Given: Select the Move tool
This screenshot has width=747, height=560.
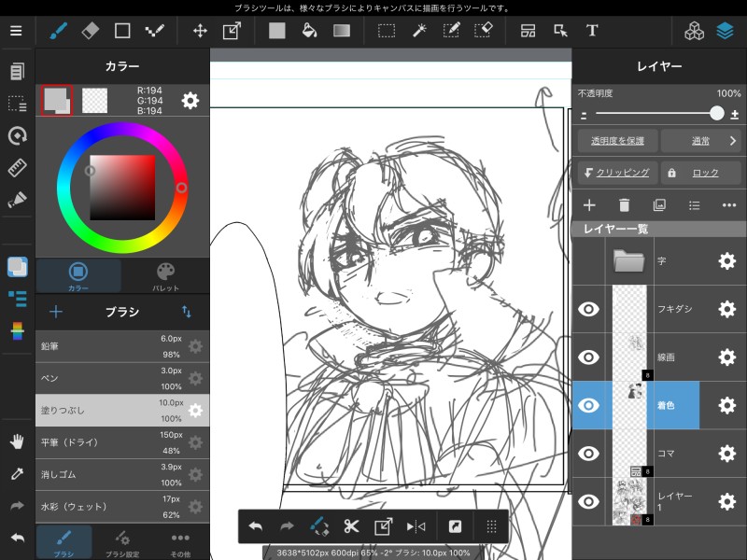Looking at the screenshot, I should click(x=200, y=32).
